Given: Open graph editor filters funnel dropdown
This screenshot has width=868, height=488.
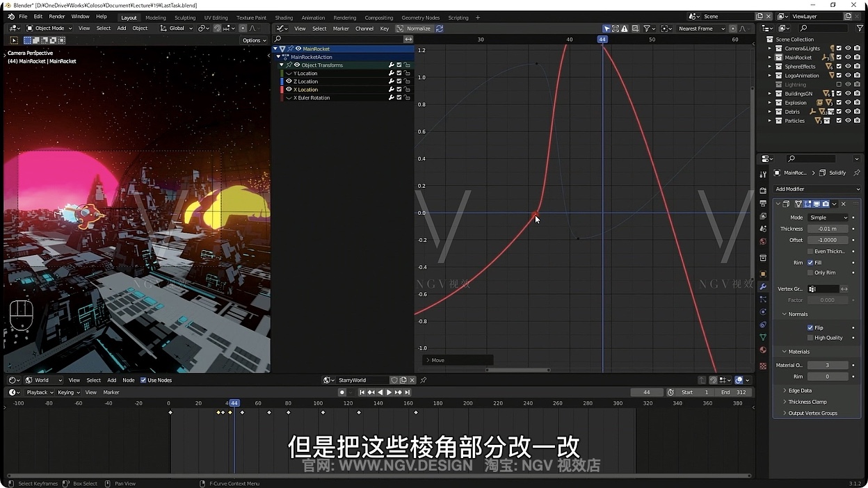Looking at the screenshot, I should 649,29.
